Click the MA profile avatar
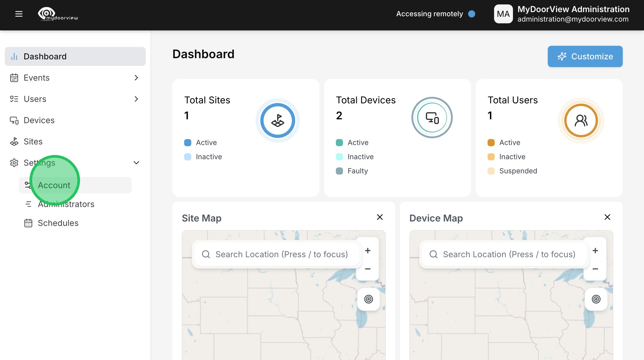 click(503, 14)
